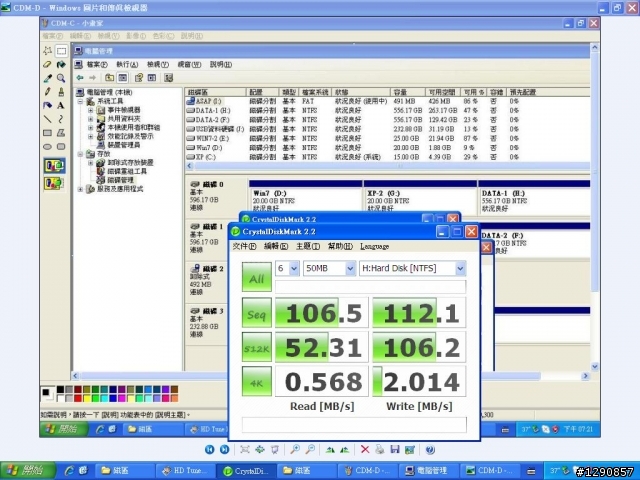Screen dimensions: 640x480
Task: Select the Pick Color eyedropper in Paint
Action: pyautogui.click(x=48, y=78)
